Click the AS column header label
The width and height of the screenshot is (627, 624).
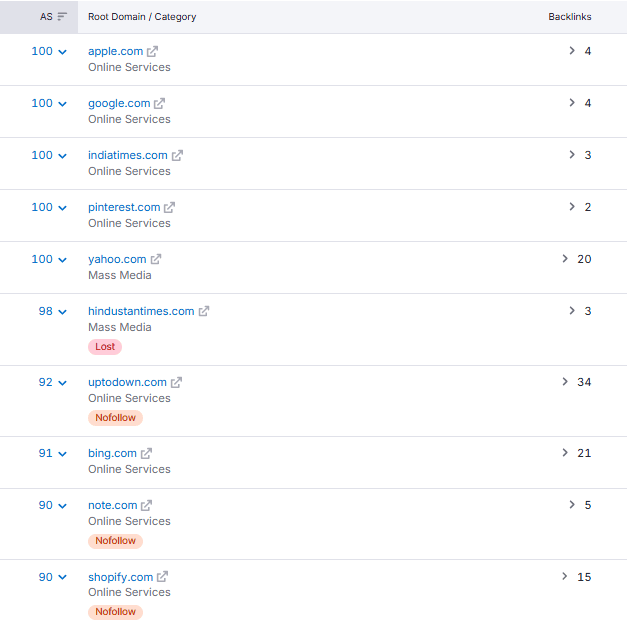click(46, 16)
